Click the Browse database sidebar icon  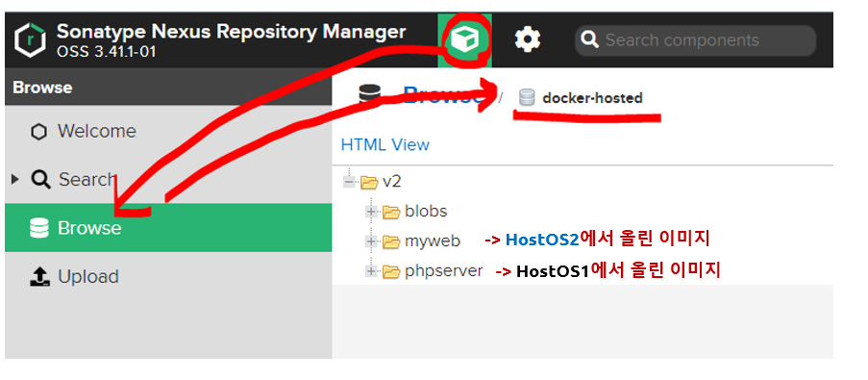click(x=39, y=228)
